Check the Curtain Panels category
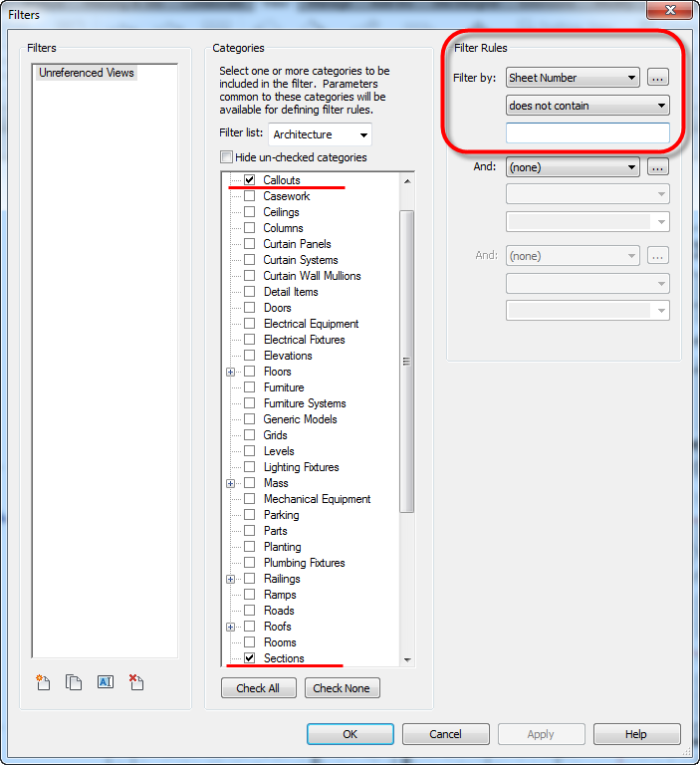 (249, 244)
